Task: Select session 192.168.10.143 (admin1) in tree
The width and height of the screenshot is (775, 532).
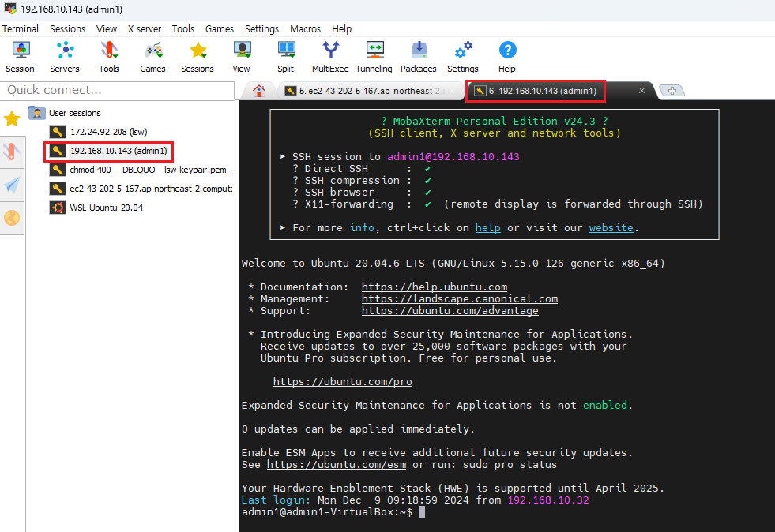Action: click(x=119, y=151)
